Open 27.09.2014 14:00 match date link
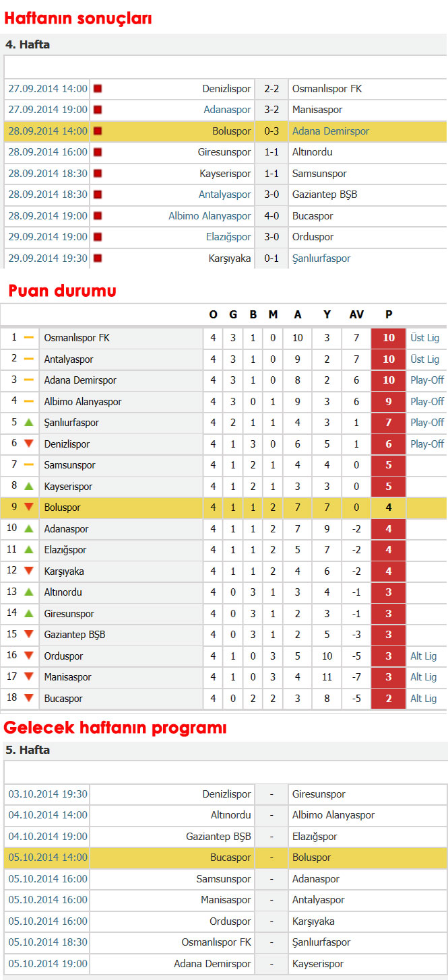This screenshot has width=448, height=980. click(48, 88)
